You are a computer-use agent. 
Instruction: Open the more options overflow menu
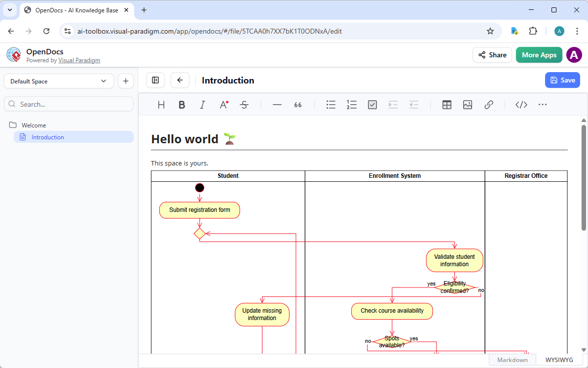[x=543, y=104]
